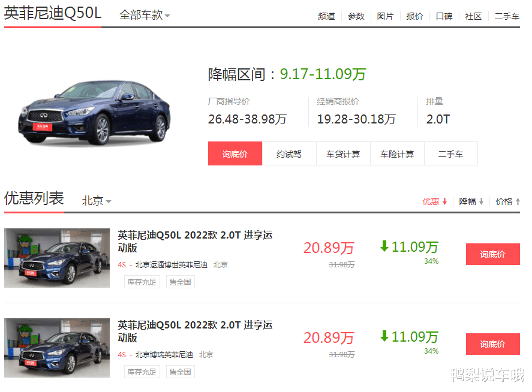Click the 库存充足 tag on the second listing
Viewport: 532px width, 392px height.
(142, 372)
